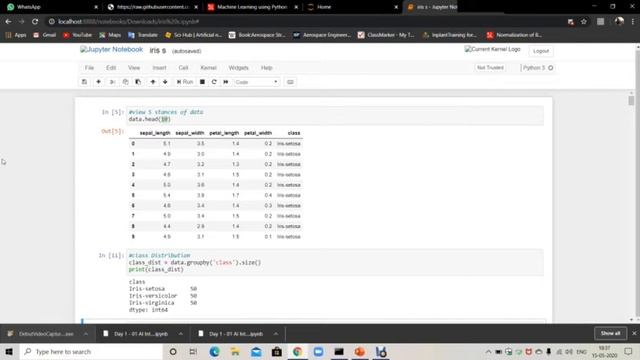Click the Logout button
The width and height of the screenshot is (640, 360).
[x=541, y=51]
